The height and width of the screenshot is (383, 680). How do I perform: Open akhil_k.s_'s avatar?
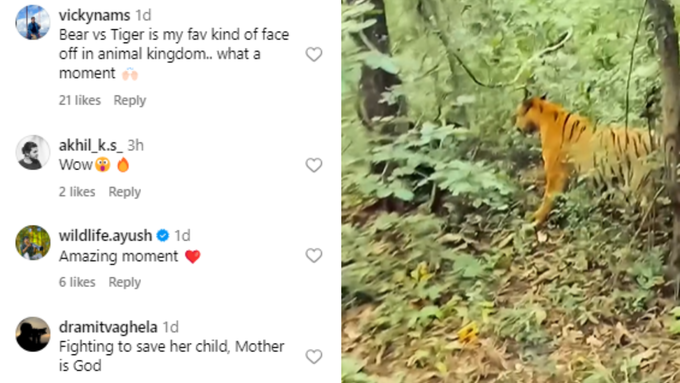click(x=33, y=152)
